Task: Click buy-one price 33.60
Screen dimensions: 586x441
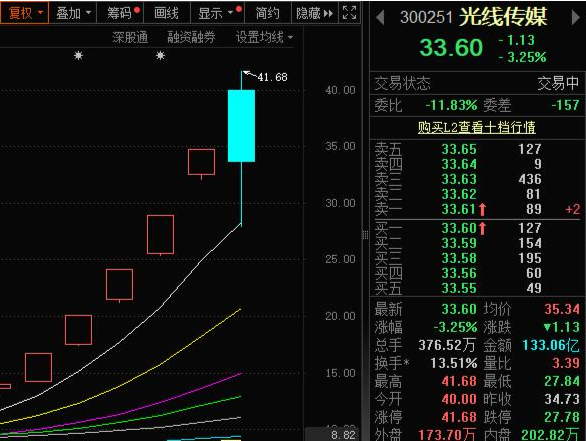Action: tap(459, 228)
